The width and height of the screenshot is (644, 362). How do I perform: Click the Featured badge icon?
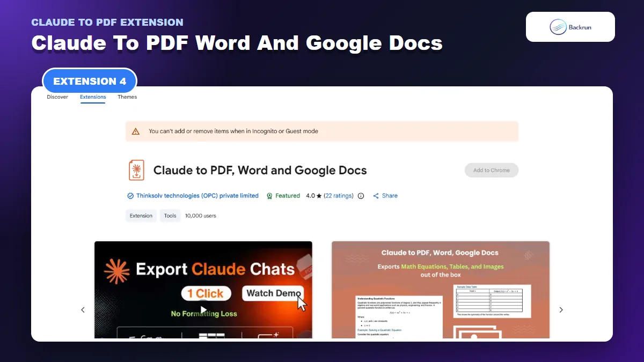(x=270, y=196)
